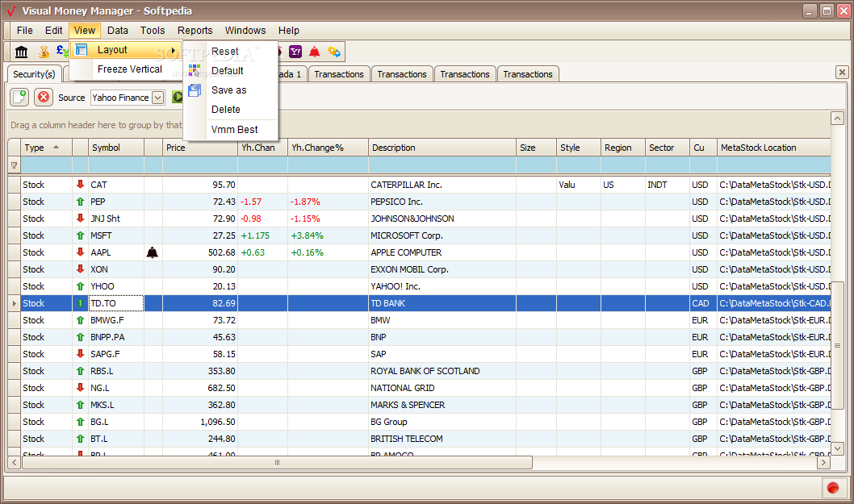
Task: Sort by the Sector column header
Action: coord(668,148)
